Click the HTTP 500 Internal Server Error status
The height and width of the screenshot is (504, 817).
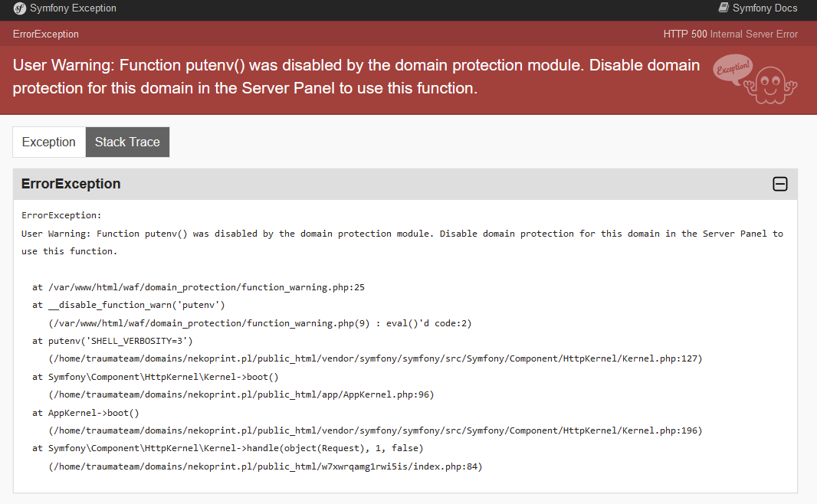pos(730,34)
